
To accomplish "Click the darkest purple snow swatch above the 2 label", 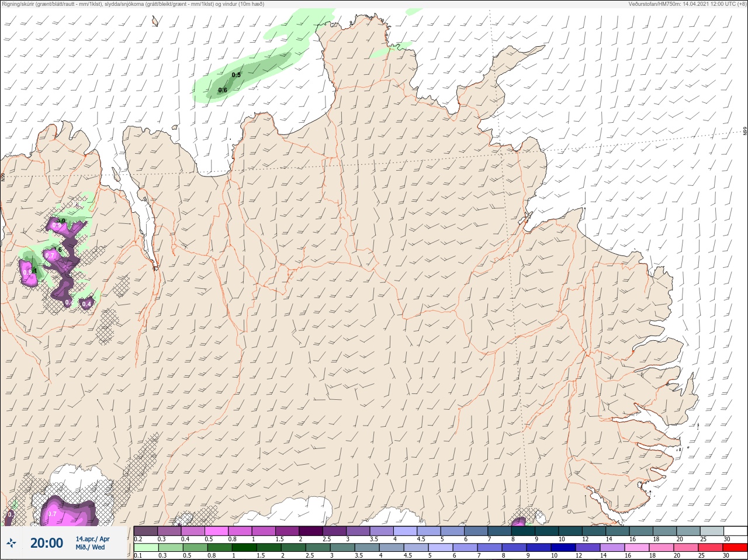I will pos(311,531).
